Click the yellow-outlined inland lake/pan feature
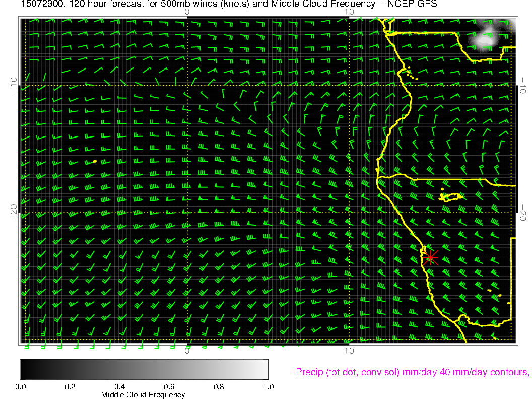 pyautogui.click(x=451, y=197)
